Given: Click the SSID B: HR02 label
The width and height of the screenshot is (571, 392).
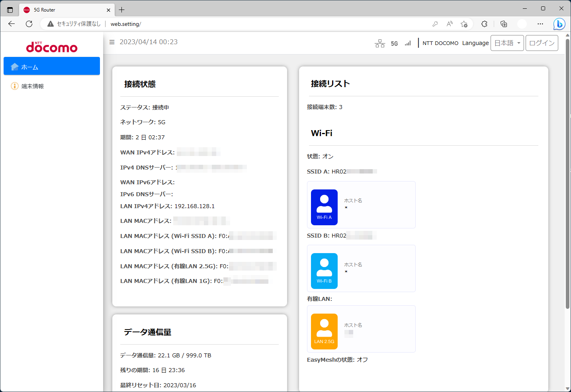Looking at the screenshot, I should click(327, 236).
